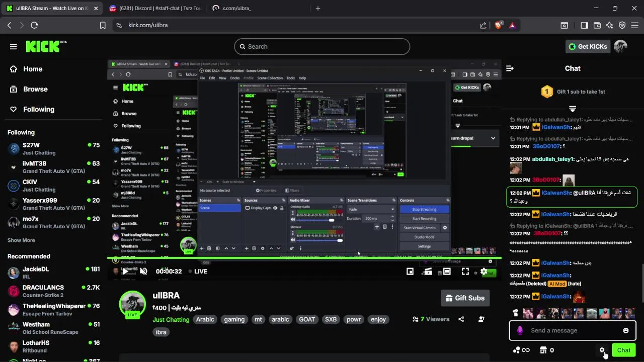This screenshot has width=644, height=362.
Task: Open the Kick hamburger sidebar menu
Action: (x=14, y=47)
